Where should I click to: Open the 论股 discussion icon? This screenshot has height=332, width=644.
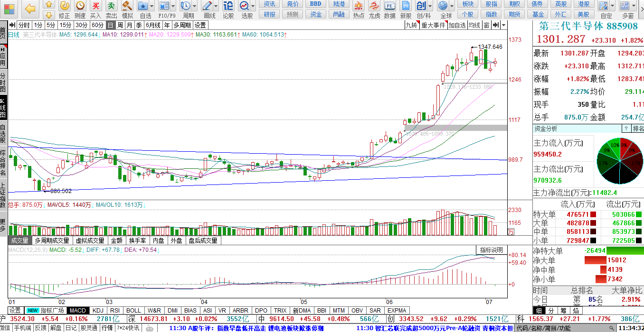click(228, 6)
